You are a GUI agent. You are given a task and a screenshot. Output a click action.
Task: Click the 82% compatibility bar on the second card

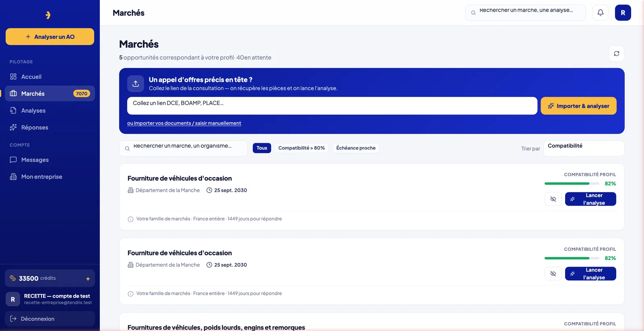pos(572,258)
